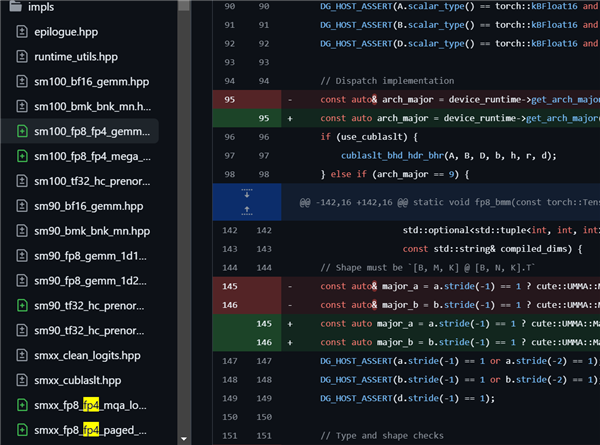Click the added-file icon for smxx_fp8_fp4_mqa_lo
This screenshot has width=600, height=445.
point(23,406)
